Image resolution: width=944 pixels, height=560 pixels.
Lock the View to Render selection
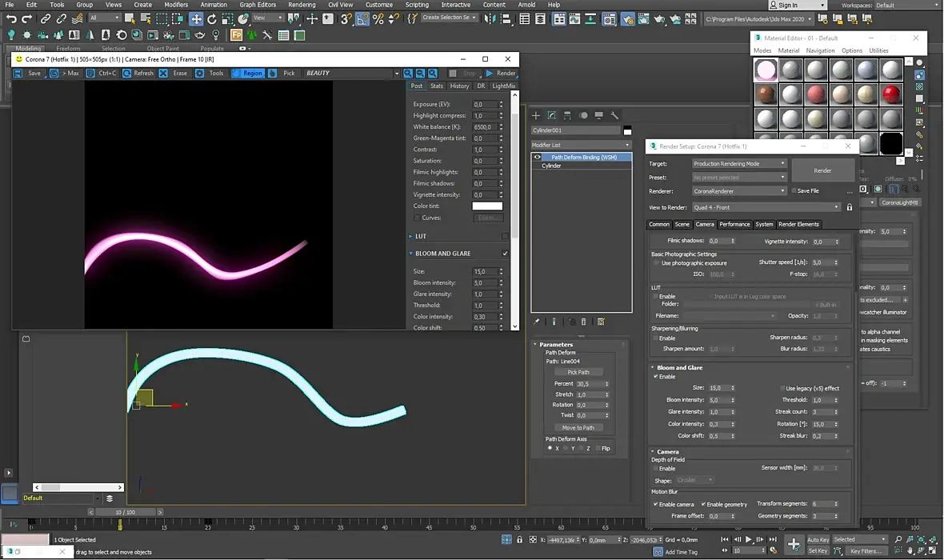click(x=850, y=207)
